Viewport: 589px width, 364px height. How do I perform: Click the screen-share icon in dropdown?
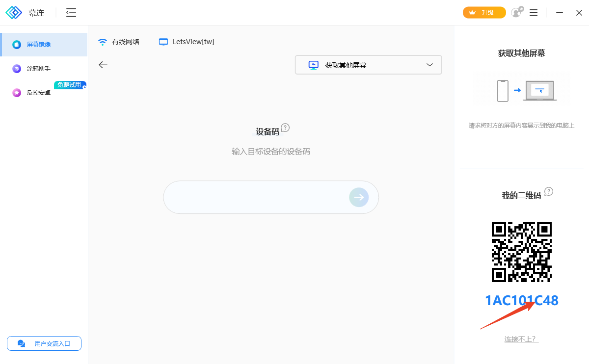(314, 65)
